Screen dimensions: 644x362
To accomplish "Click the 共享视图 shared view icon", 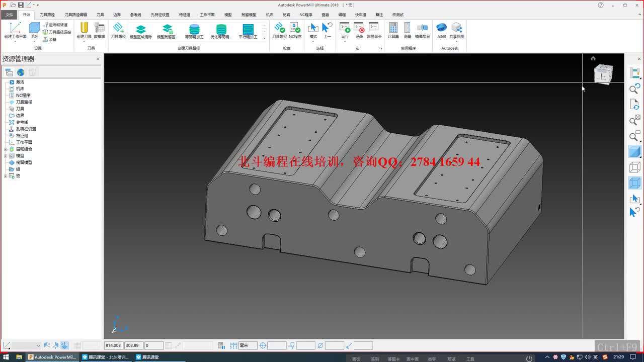I will (457, 28).
